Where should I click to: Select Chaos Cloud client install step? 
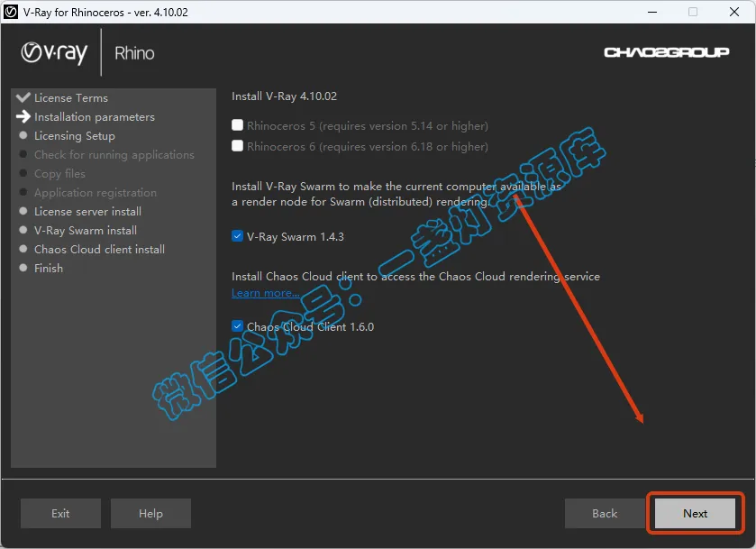click(99, 250)
